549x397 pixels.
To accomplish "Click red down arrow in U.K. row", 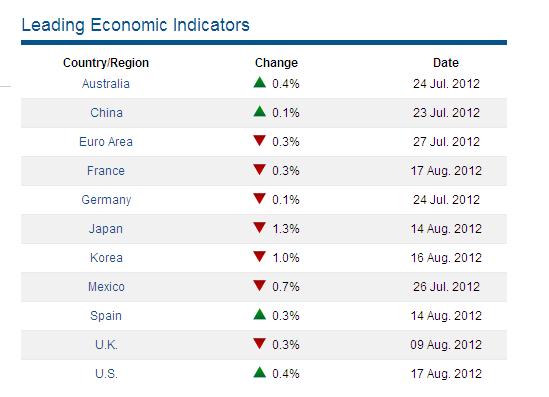I will pos(259,344).
